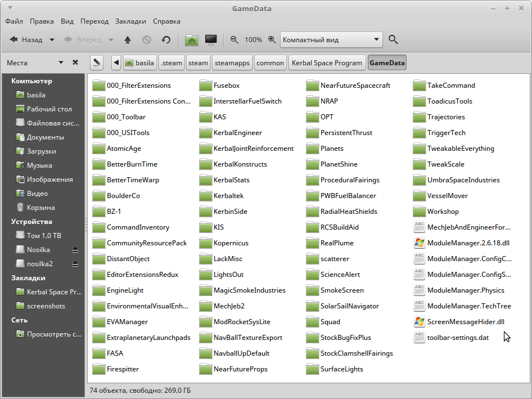The height and width of the screenshot is (399, 532).
Task: Select the TweakScale folder icon
Action: tap(420, 164)
